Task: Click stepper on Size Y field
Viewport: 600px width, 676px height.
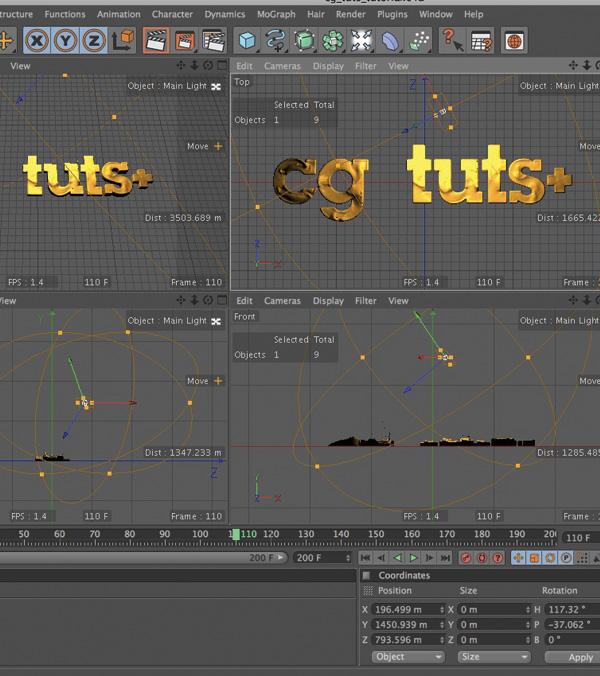Action: (528, 625)
